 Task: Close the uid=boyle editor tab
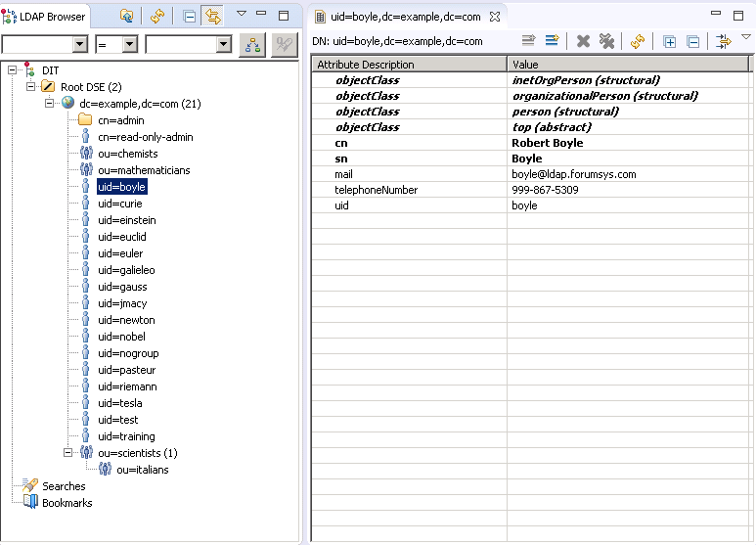pyautogui.click(x=494, y=17)
